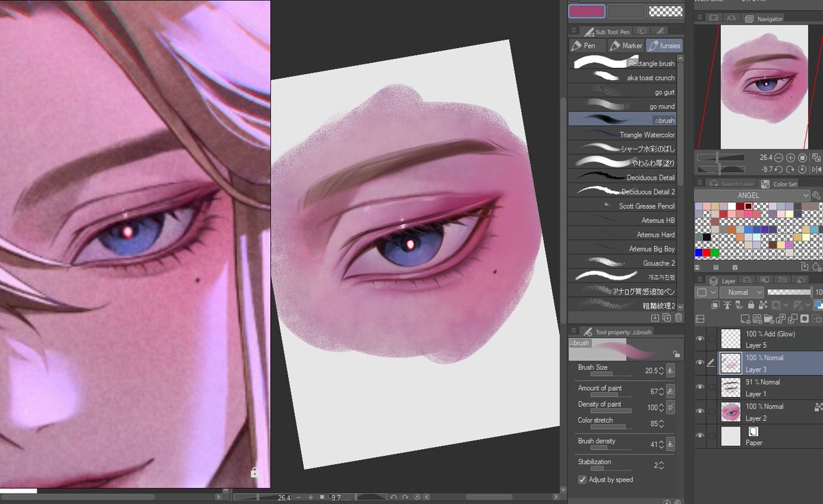Screen dimensions: 823x504
Task: Rotate view right in Navigator
Action: (791, 169)
